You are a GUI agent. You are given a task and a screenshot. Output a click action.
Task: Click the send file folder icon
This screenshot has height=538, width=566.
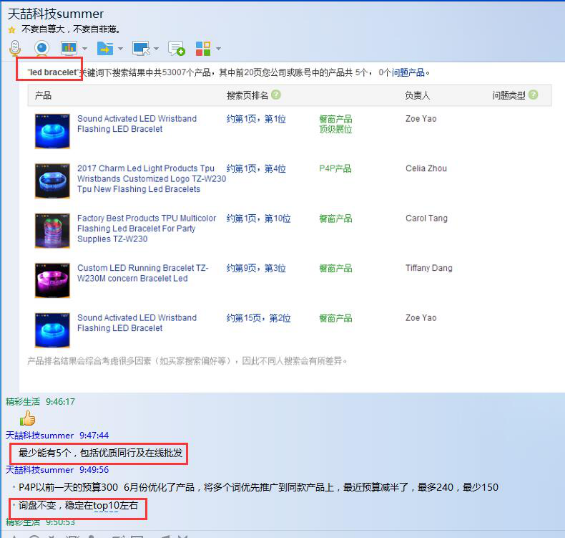click(105, 48)
